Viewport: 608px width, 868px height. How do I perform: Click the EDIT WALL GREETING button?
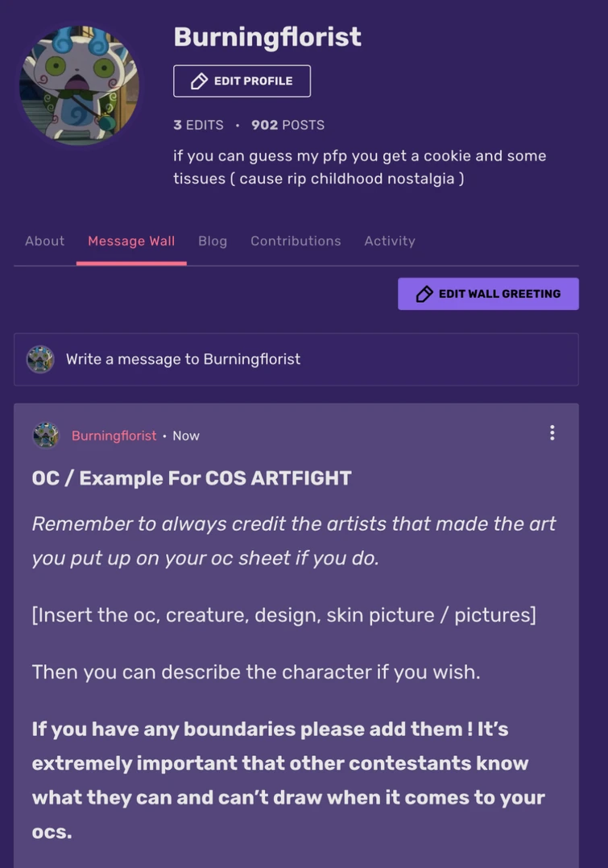point(488,294)
